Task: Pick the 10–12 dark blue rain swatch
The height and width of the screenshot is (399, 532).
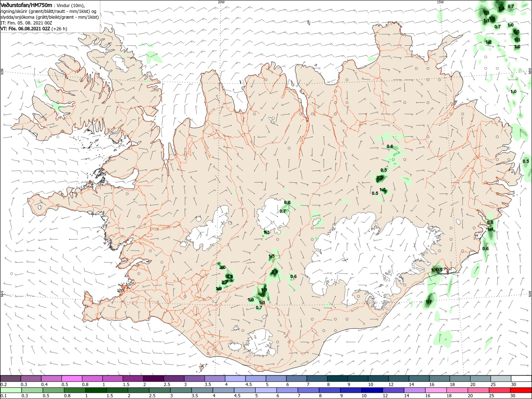Action: click(372, 390)
